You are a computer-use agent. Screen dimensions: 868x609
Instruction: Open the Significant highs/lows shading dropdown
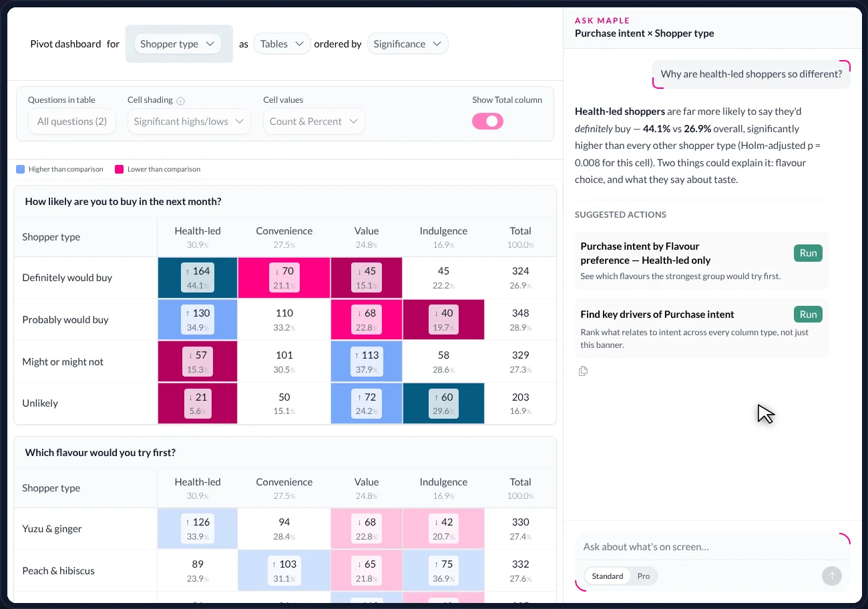[189, 122]
